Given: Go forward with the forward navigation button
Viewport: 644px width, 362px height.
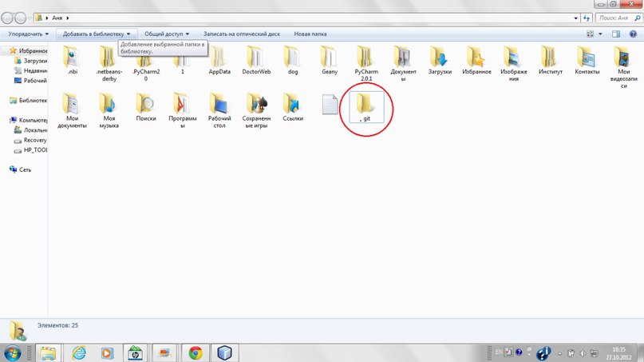Looking at the screenshot, I should point(21,18).
